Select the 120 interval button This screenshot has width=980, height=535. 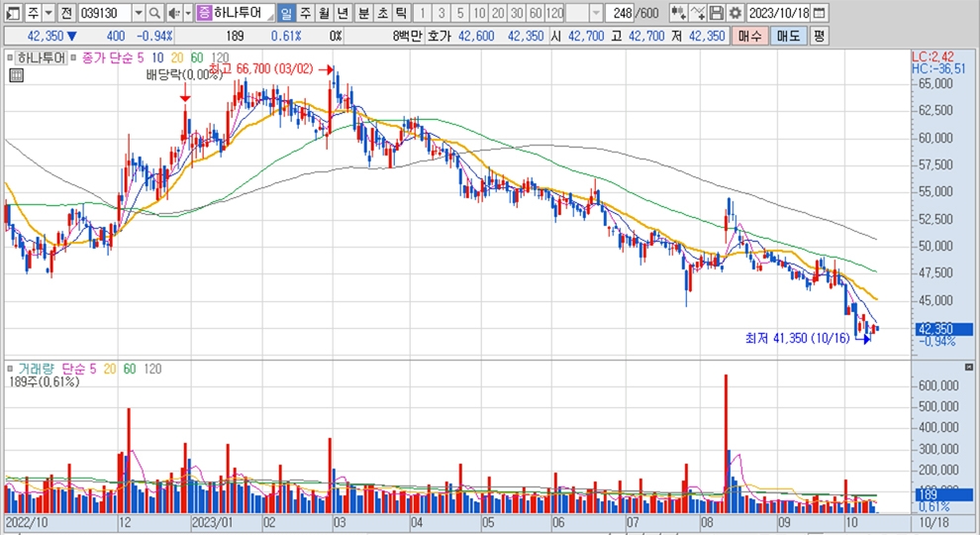554,13
